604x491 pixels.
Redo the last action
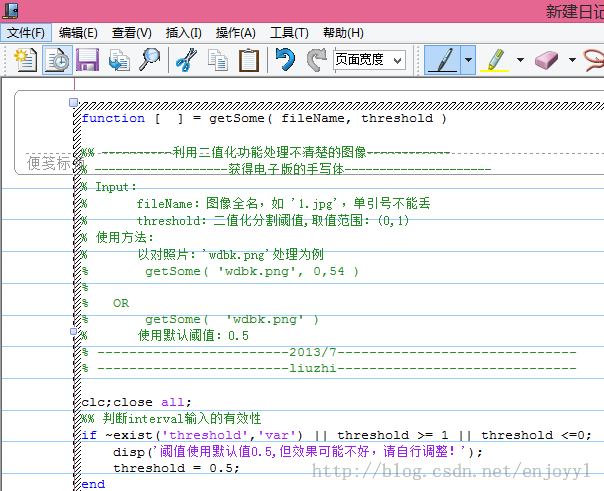(316, 60)
